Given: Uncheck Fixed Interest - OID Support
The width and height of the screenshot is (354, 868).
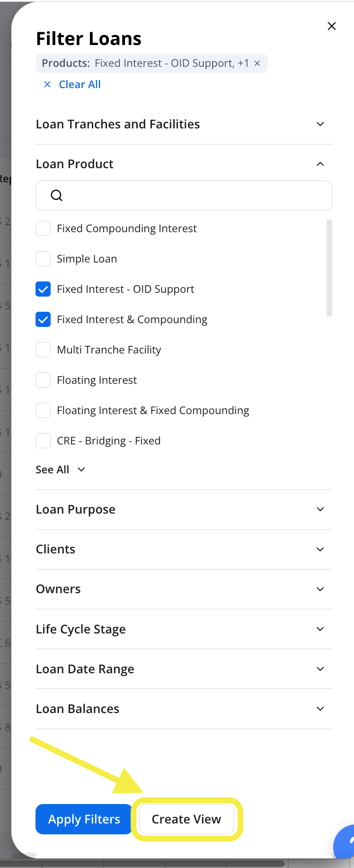Looking at the screenshot, I should pyautogui.click(x=43, y=289).
